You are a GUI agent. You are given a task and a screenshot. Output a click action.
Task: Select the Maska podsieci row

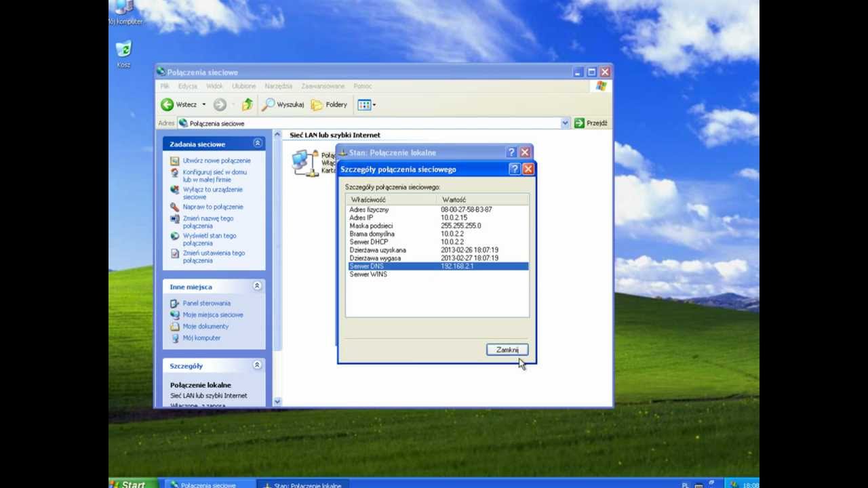(437, 226)
